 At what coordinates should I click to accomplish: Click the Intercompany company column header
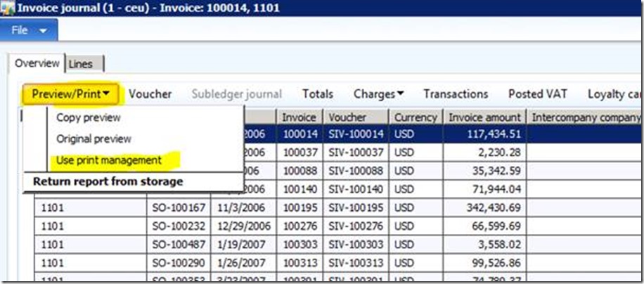click(x=586, y=117)
